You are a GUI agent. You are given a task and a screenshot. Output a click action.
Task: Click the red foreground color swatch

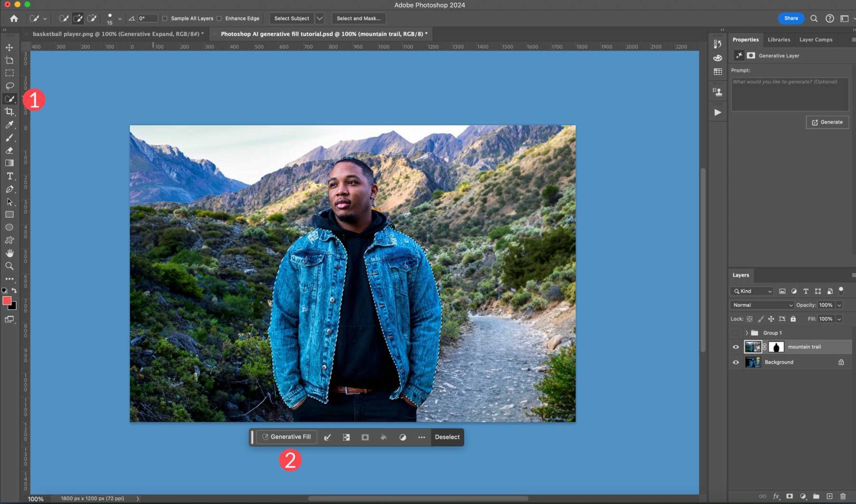click(7, 301)
